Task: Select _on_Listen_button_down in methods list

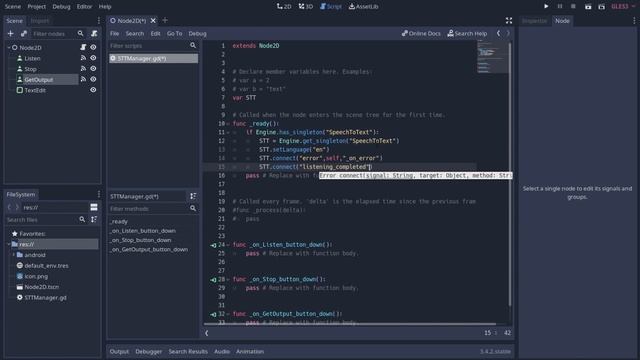Action: [143, 231]
